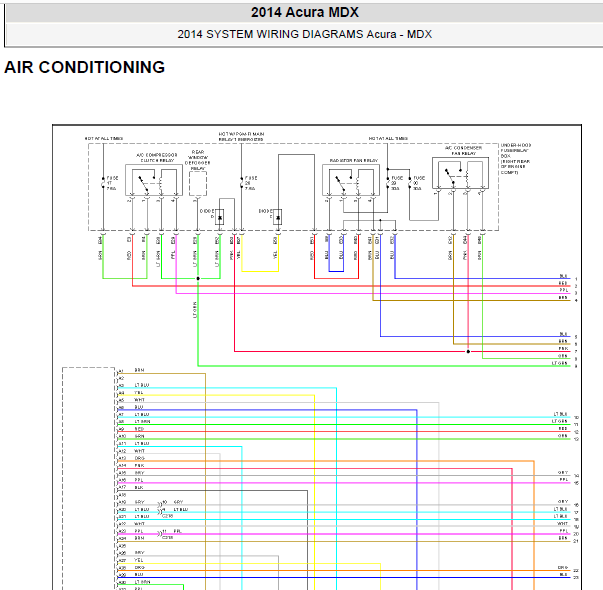The width and height of the screenshot is (603, 590).
Task: Click pin "A19" GRY label
Action: pos(131,502)
